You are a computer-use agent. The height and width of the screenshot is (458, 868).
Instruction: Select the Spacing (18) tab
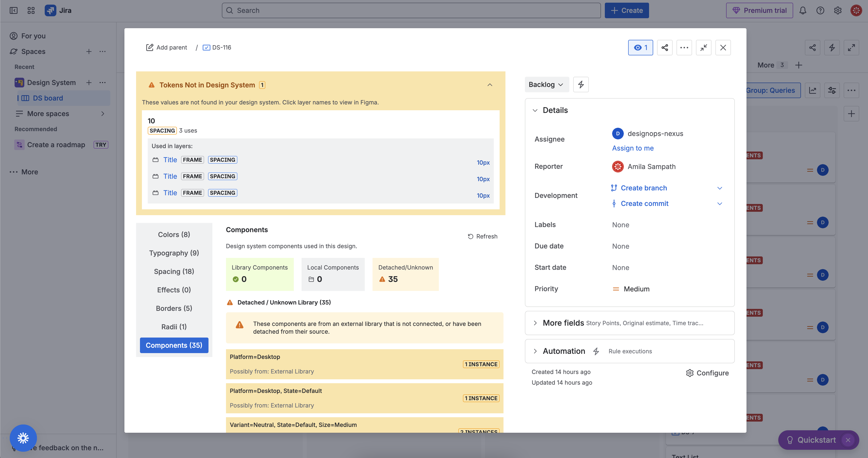(x=174, y=271)
